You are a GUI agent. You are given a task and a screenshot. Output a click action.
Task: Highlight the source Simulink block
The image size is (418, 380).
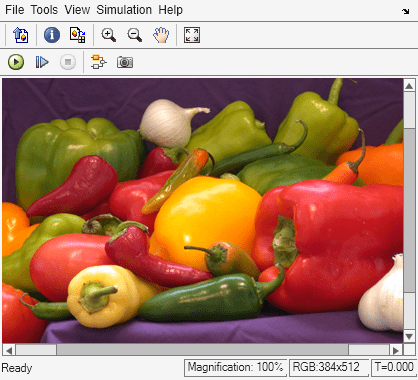(99, 62)
